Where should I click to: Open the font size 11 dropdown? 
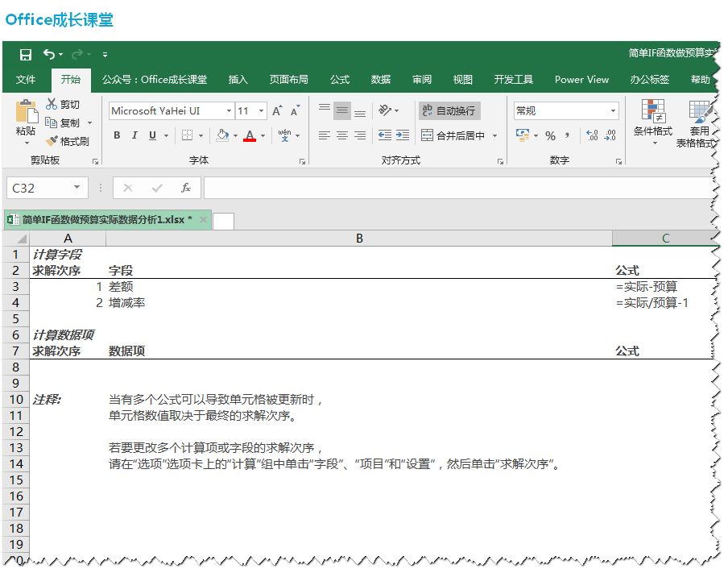click(262, 110)
